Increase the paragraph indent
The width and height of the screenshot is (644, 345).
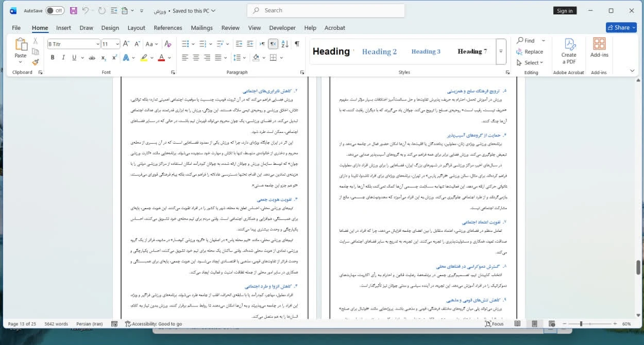(250, 44)
